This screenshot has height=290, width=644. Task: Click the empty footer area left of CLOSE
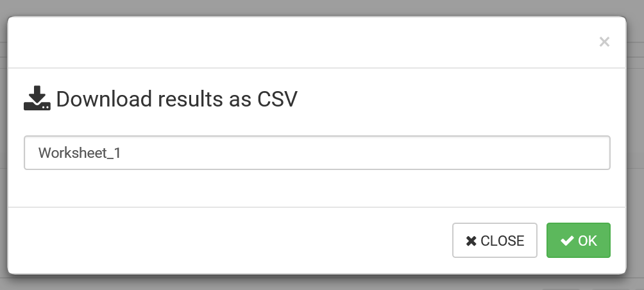point(225,241)
